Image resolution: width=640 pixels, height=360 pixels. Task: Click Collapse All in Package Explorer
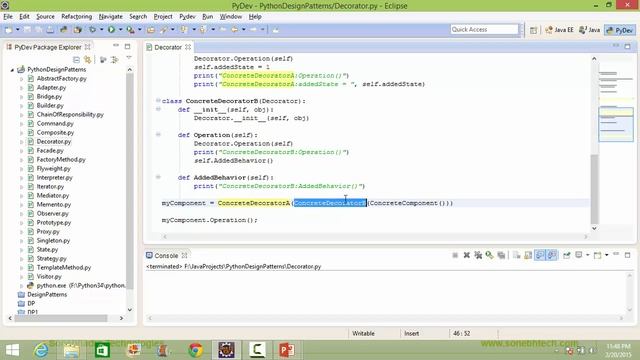[76, 60]
